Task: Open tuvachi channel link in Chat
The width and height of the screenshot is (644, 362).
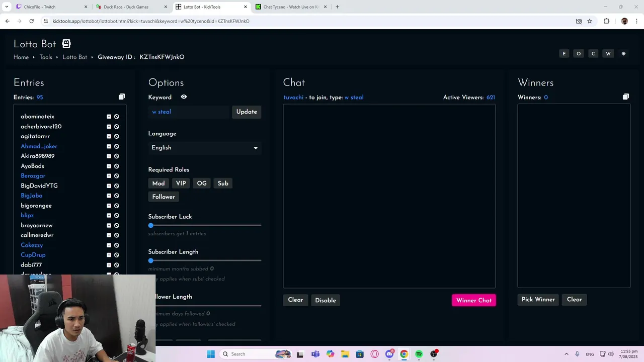Action: coord(293,98)
